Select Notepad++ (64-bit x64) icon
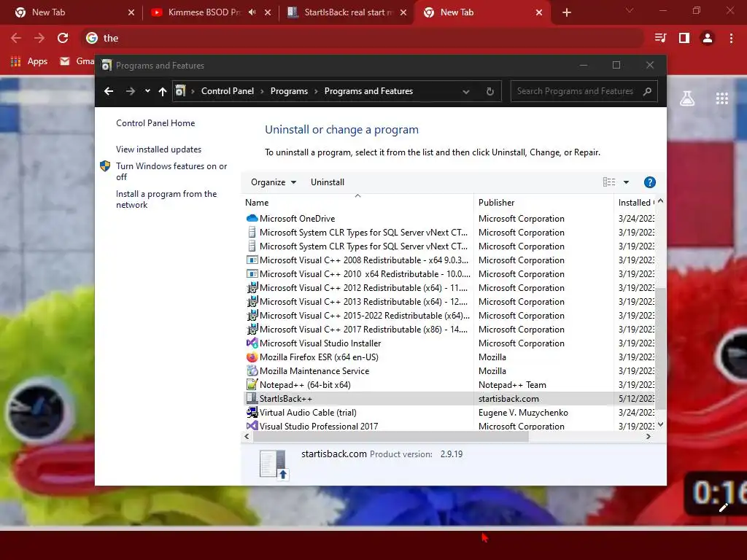Screen dimensions: 747x560 click(x=252, y=384)
